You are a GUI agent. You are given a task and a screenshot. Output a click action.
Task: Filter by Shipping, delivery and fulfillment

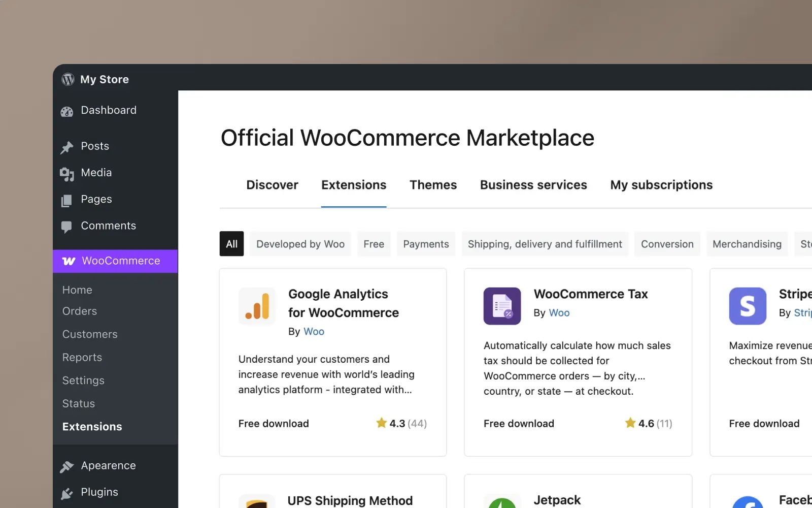(545, 244)
